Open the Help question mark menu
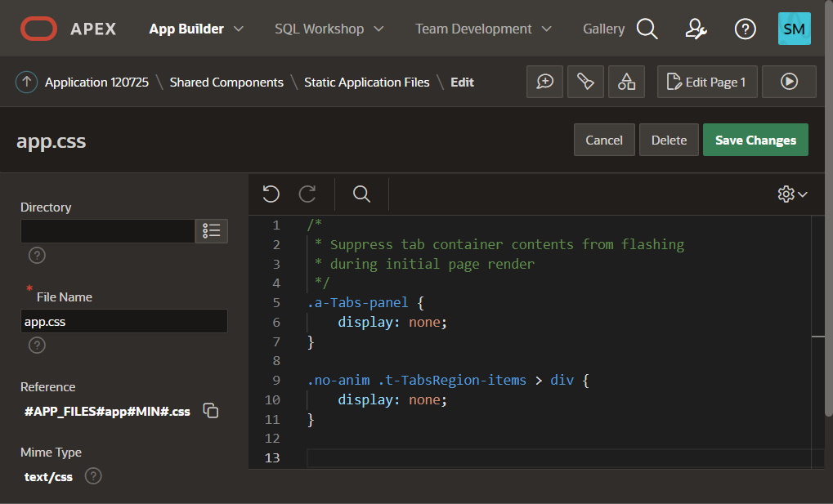 click(x=745, y=29)
